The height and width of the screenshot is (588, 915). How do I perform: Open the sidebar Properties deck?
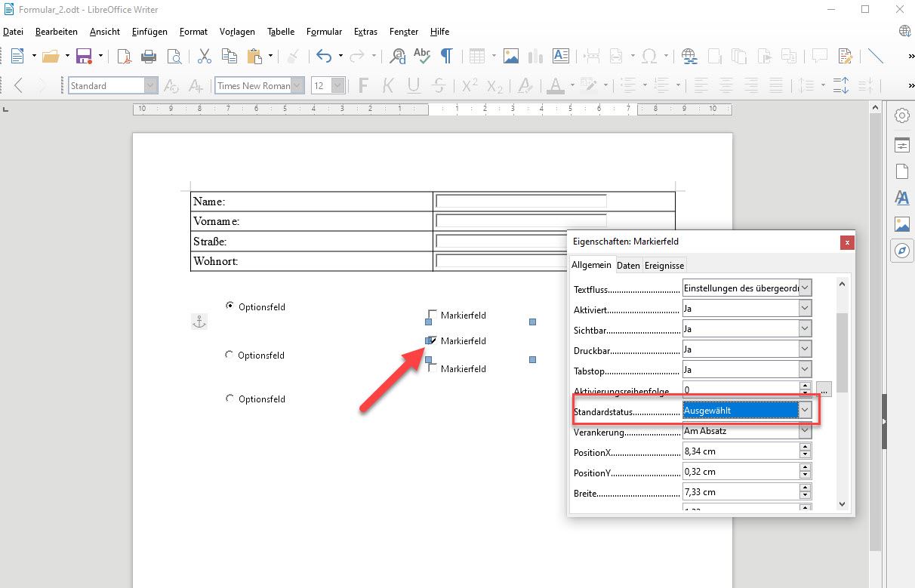tap(902, 145)
